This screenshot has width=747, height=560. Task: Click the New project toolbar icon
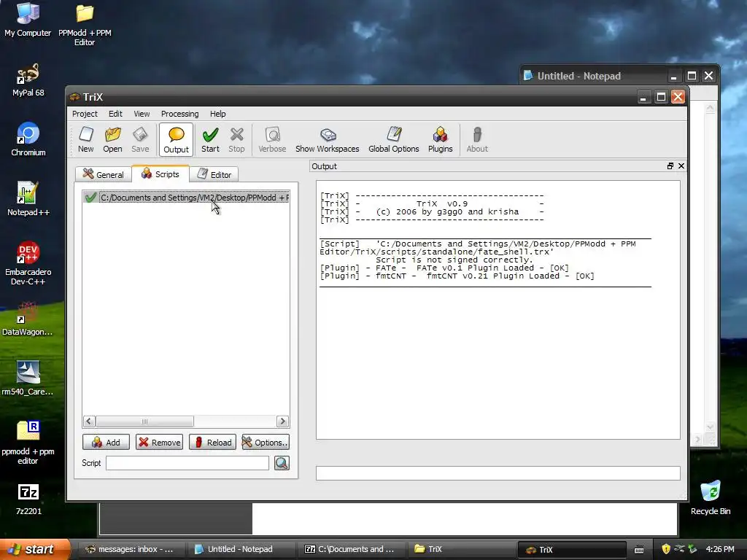point(86,139)
